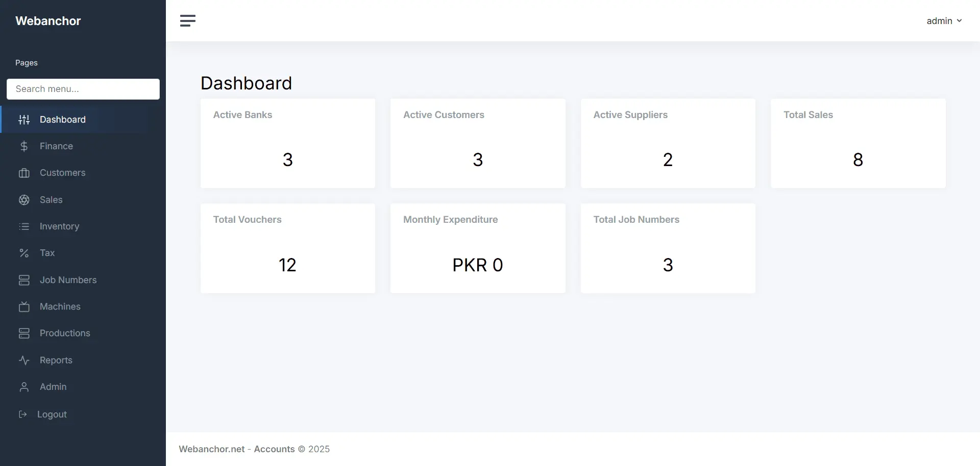Open the Productions menu entry
Viewport: 980px width, 466px height.
click(x=65, y=333)
